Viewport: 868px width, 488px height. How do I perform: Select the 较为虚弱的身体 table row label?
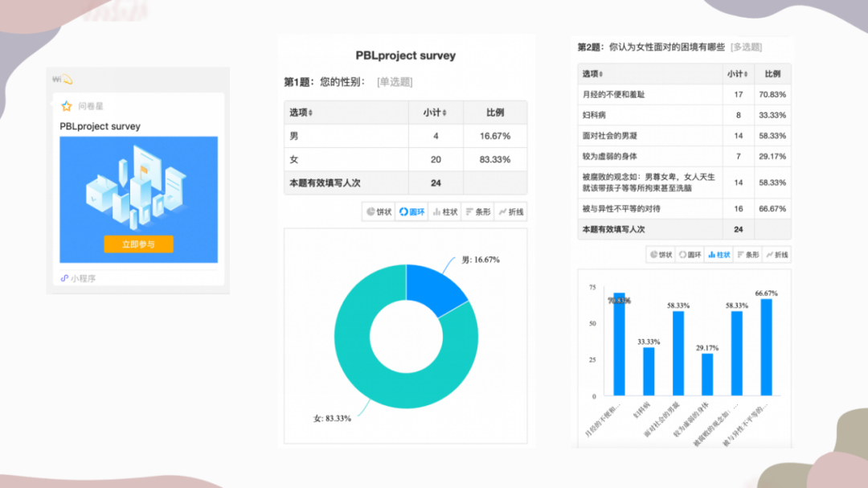[609, 156]
